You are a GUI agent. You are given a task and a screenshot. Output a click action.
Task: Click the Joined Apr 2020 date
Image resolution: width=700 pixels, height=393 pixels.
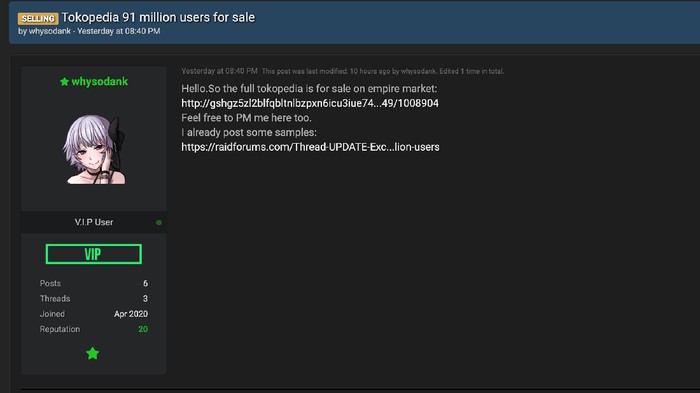(131, 314)
